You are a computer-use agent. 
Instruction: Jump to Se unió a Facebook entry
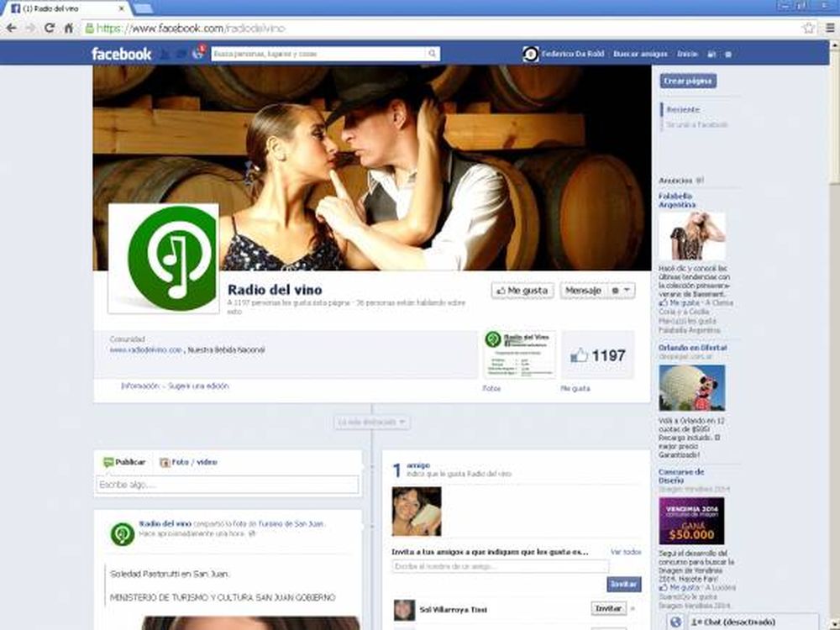coord(696,125)
